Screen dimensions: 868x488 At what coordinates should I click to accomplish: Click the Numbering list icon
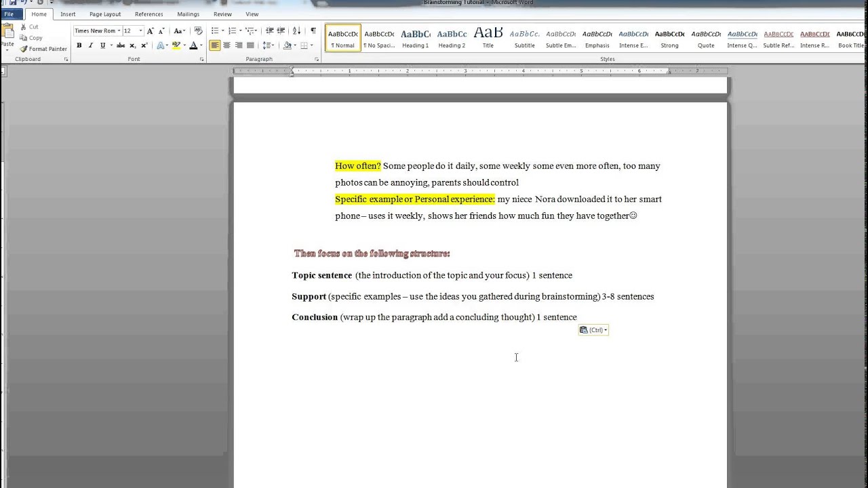point(232,31)
